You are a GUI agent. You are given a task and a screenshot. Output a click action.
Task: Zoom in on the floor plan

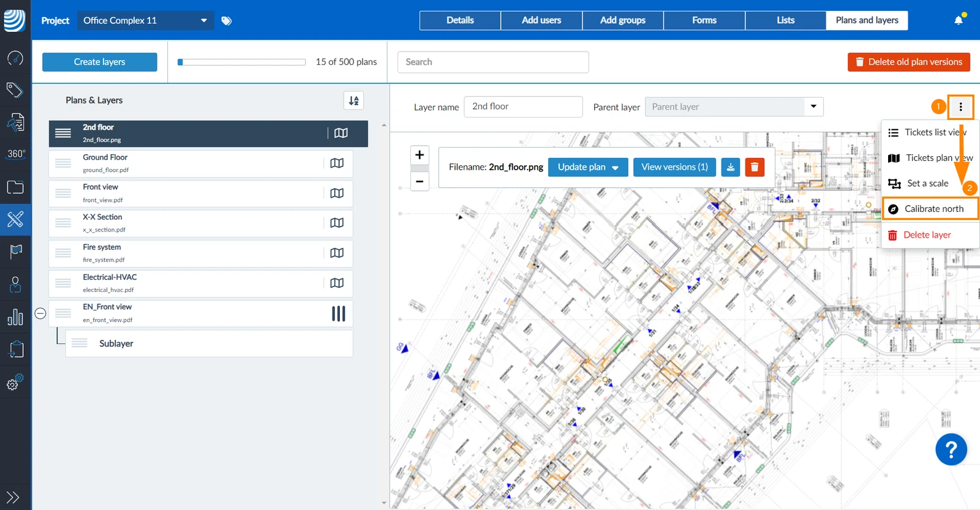click(420, 155)
